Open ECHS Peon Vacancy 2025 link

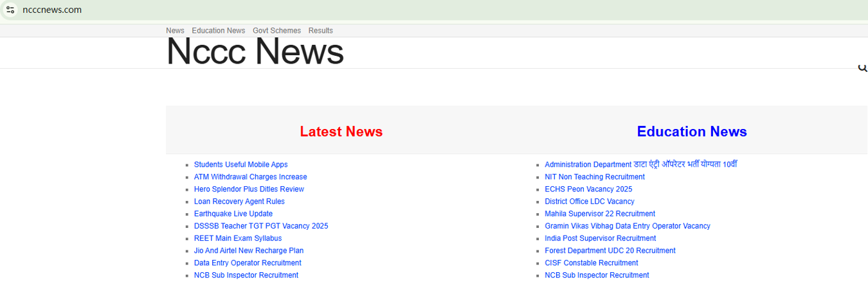(588, 189)
